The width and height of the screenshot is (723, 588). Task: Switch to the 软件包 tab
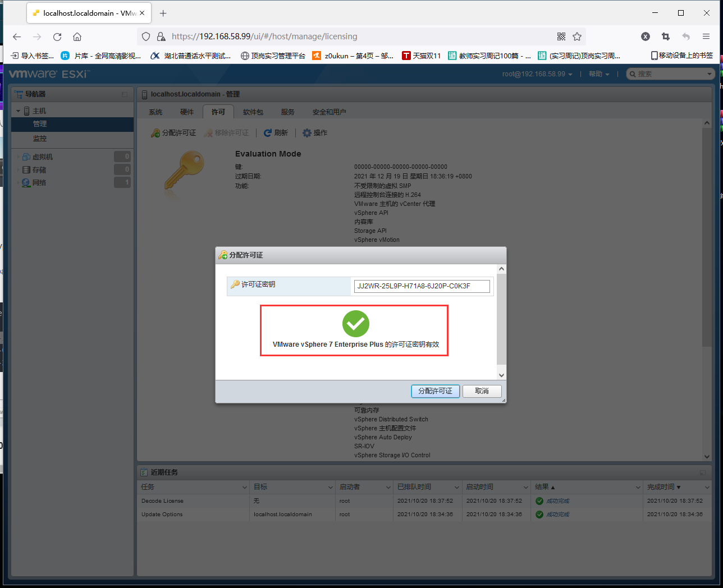(253, 112)
